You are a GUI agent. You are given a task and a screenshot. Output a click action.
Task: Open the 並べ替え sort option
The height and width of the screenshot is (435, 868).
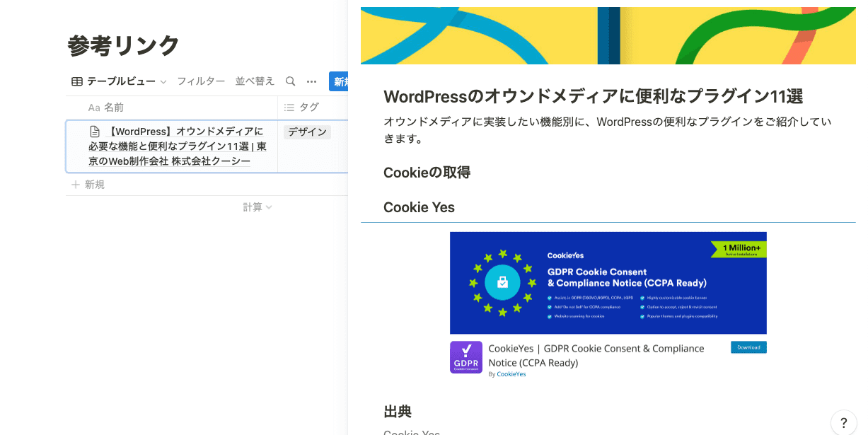[x=255, y=81]
